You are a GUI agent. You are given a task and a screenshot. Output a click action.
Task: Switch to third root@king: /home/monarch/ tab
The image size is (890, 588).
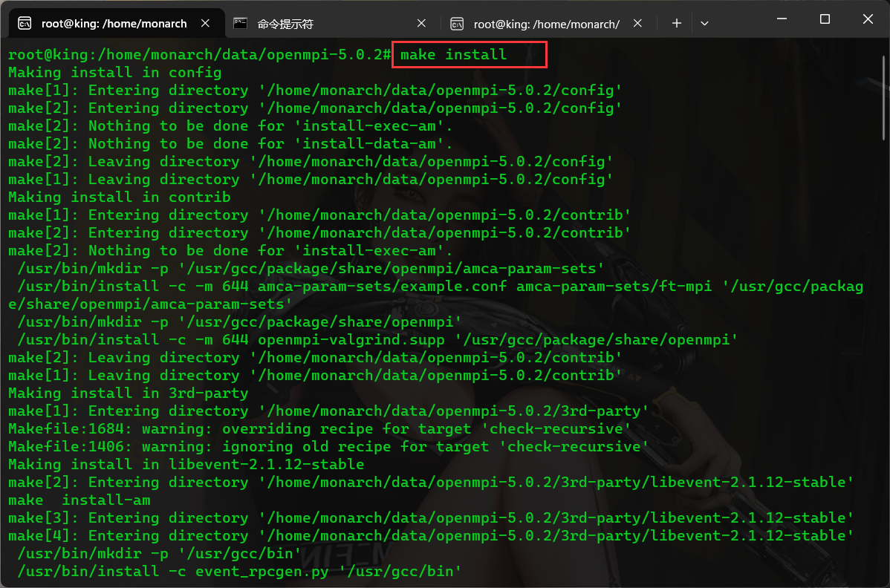[546, 24]
